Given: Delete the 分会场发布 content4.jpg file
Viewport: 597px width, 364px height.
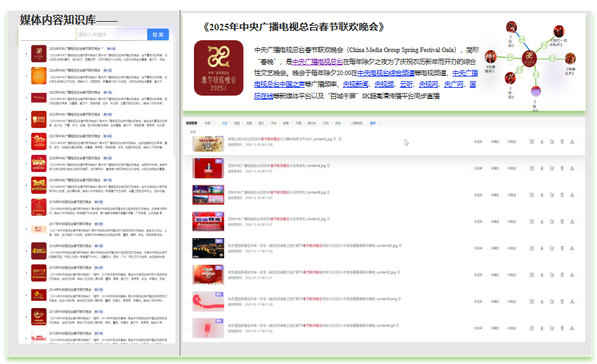Looking at the screenshot, I should pyautogui.click(x=562, y=168).
